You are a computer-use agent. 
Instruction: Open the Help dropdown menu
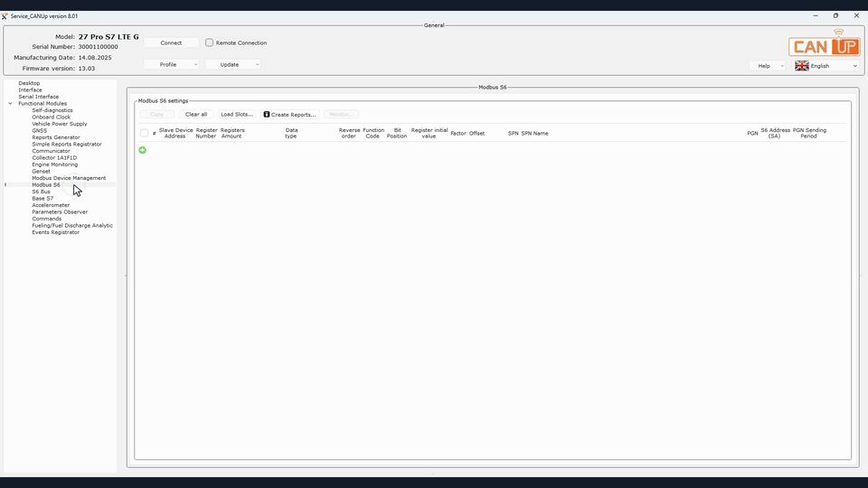pos(768,66)
